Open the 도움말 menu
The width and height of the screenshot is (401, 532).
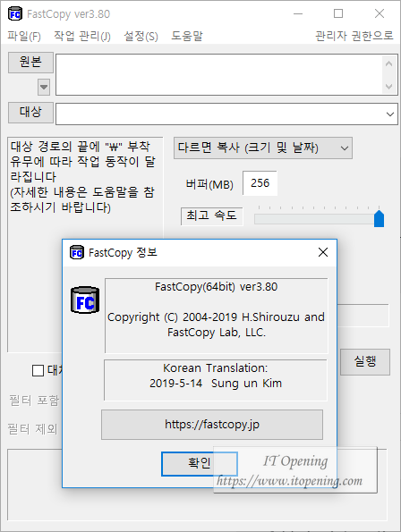tap(187, 36)
